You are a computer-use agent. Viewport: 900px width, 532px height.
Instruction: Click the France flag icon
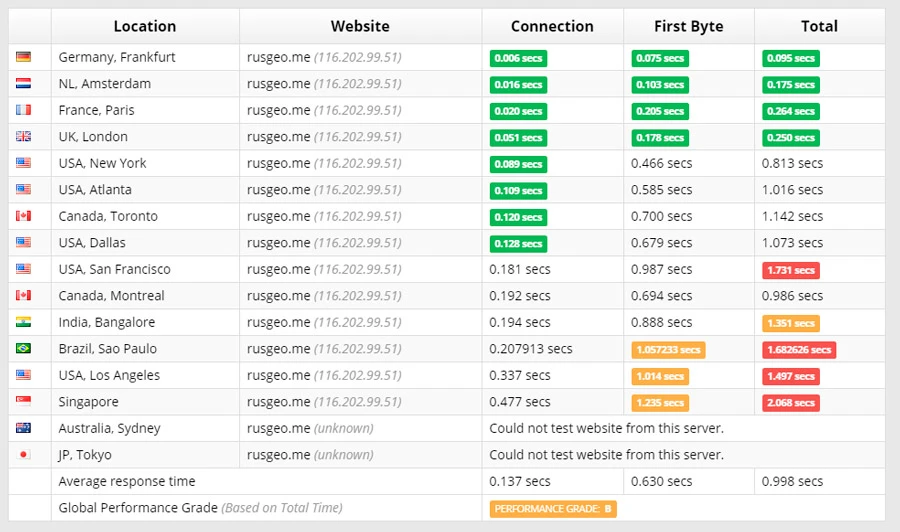24,110
